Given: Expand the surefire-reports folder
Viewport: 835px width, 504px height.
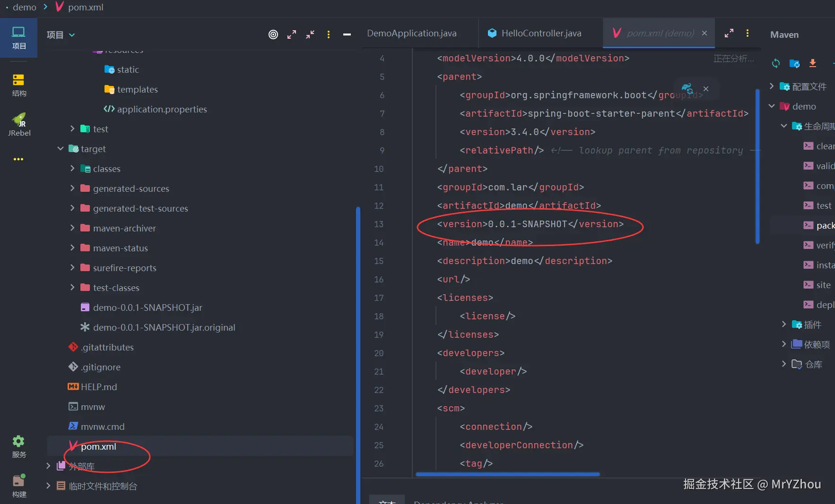Looking at the screenshot, I should (x=72, y=267).
